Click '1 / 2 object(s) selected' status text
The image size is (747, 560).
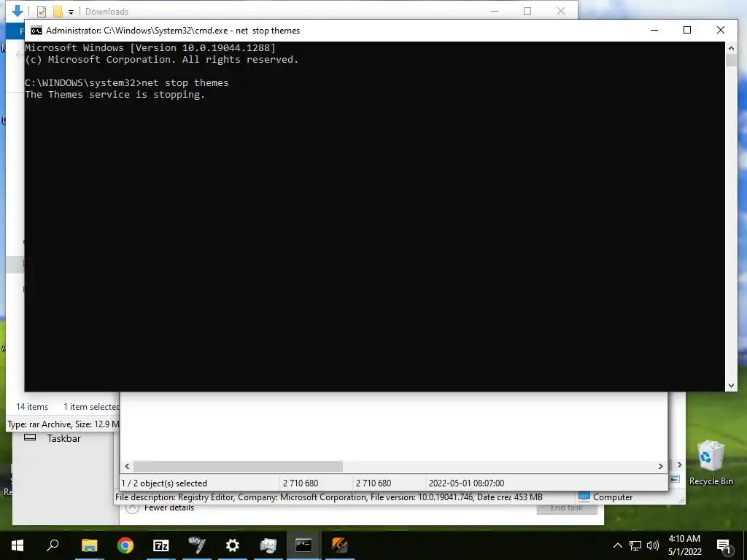pyautogui.click(x=164, y=483)
